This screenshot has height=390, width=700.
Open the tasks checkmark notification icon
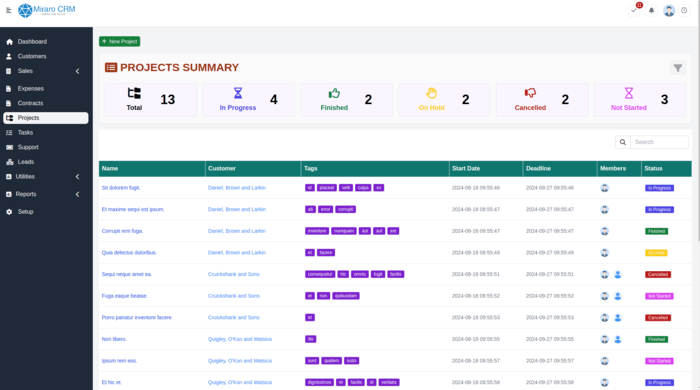point(634,10)
